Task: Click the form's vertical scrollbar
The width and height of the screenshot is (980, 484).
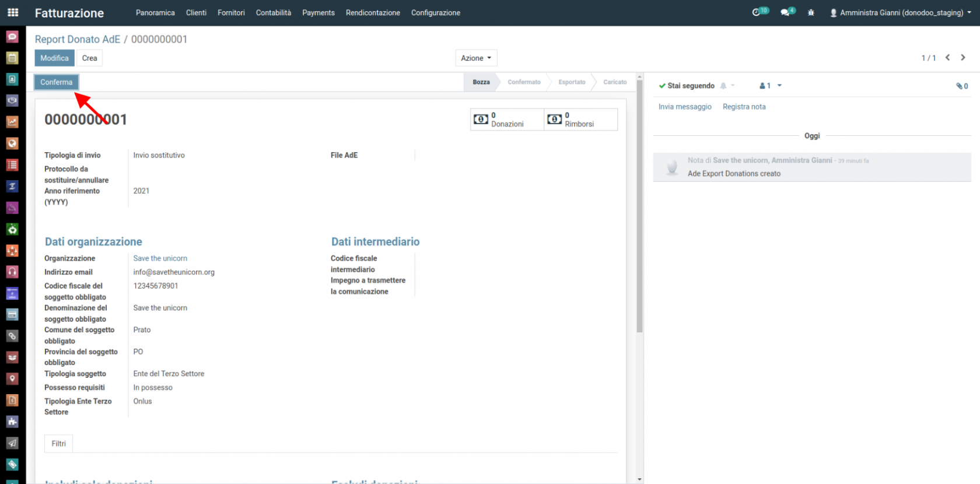Action: [639, 204]
